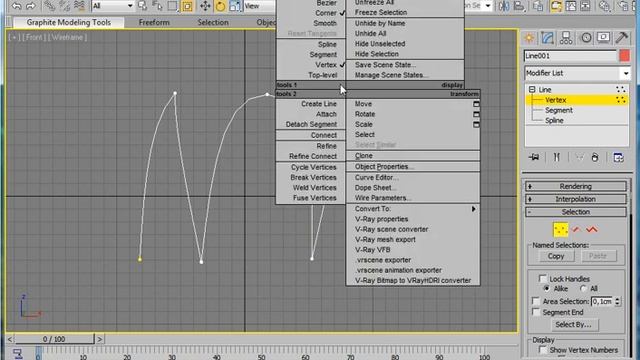This screenshot has height=360, width=640.
Task: Open the View reference coordinate dropdown
Action: pos(260,6)
